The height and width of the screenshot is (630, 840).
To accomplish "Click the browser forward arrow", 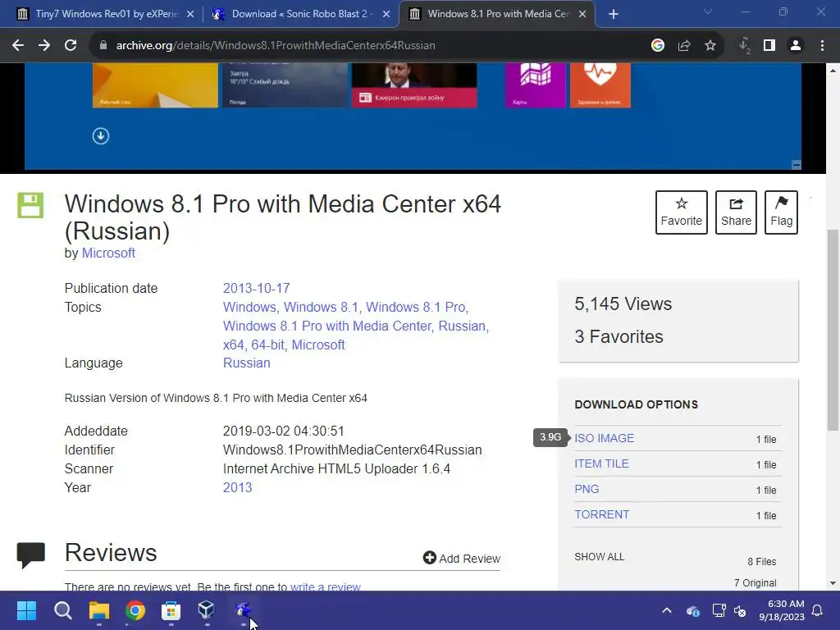I will (44, 46).
